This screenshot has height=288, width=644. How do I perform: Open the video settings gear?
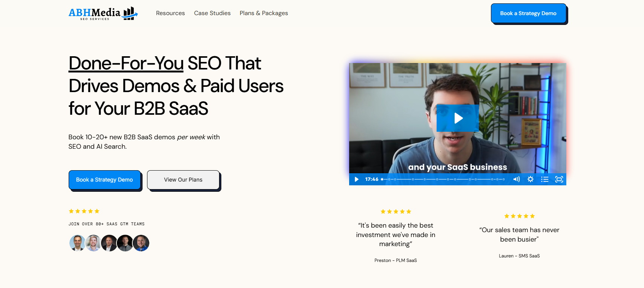[531, 179]
